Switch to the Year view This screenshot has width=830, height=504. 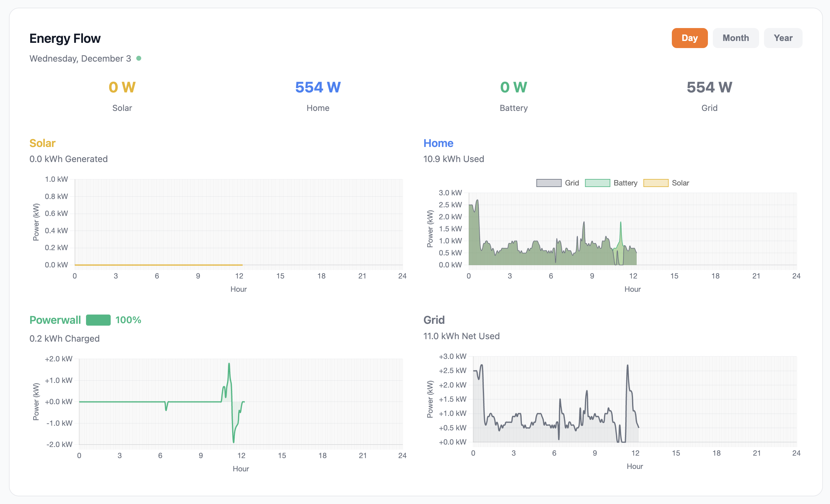tap(783, 38)
